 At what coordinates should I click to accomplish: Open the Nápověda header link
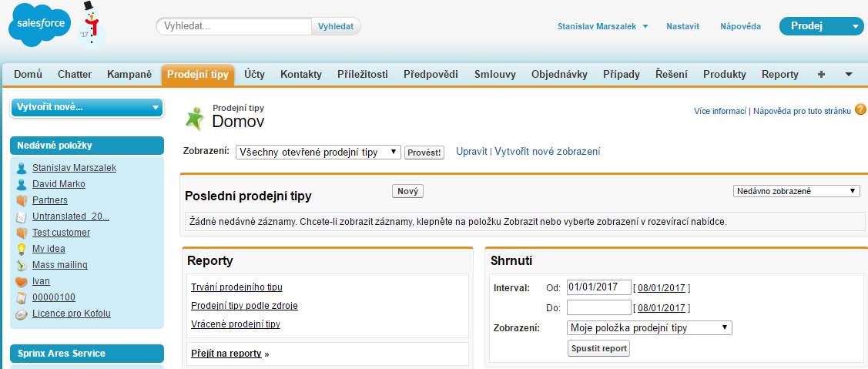[740, 26]
